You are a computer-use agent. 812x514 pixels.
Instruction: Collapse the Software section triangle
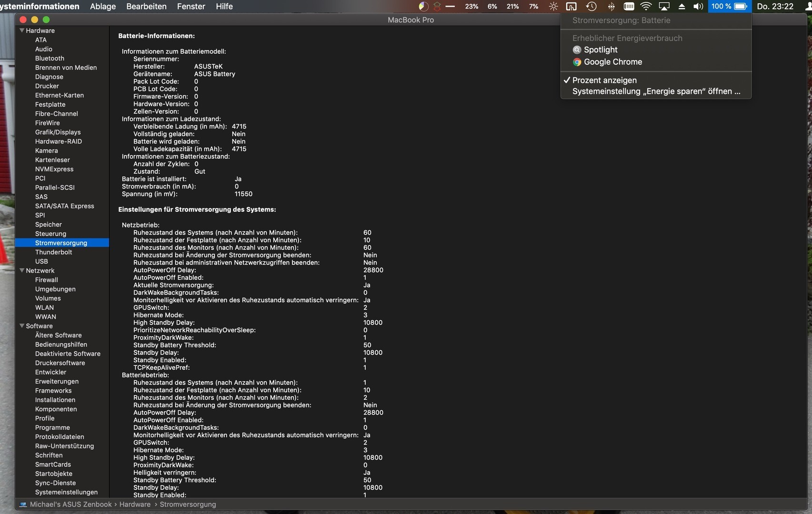(21, 326)
